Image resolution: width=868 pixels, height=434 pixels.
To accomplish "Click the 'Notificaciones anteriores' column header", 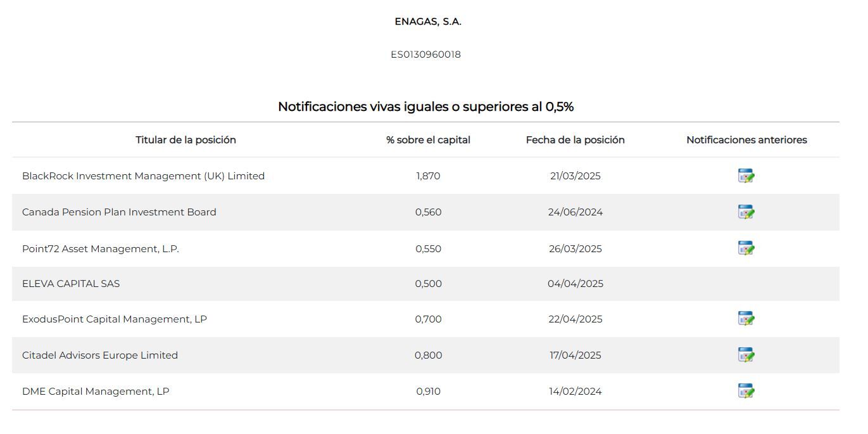I will pyautogui.click(x=746, y=140).
